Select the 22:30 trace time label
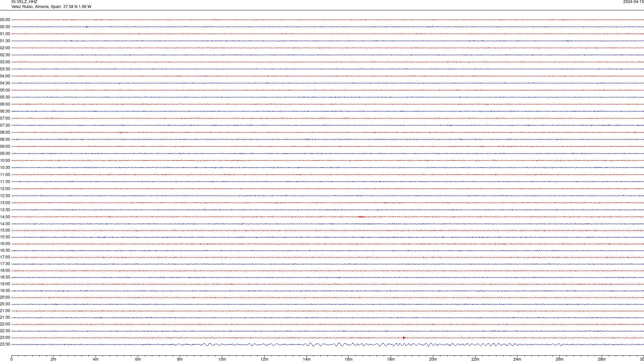Viewport: 644px width, 362px height. [5, 331]
